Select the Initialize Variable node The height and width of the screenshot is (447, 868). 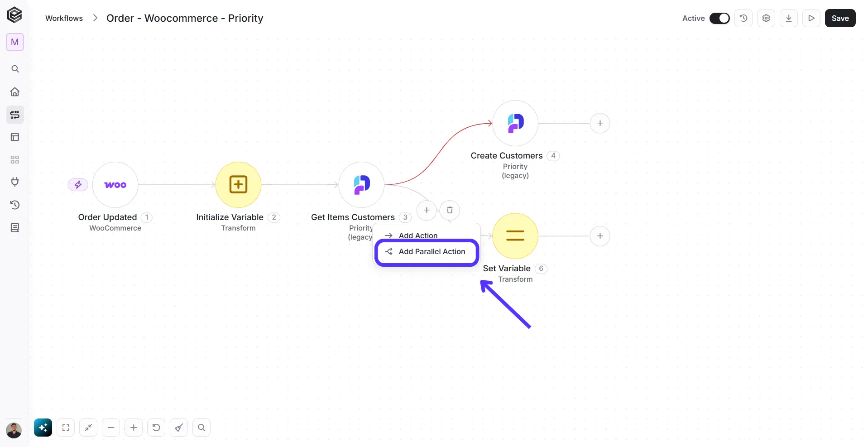tap(238, 185)
